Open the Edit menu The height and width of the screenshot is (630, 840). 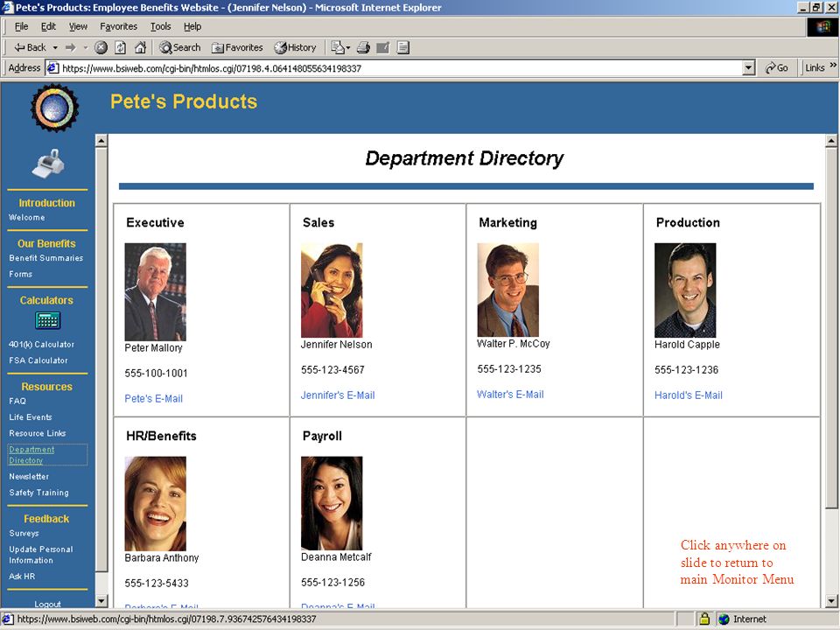48,26
